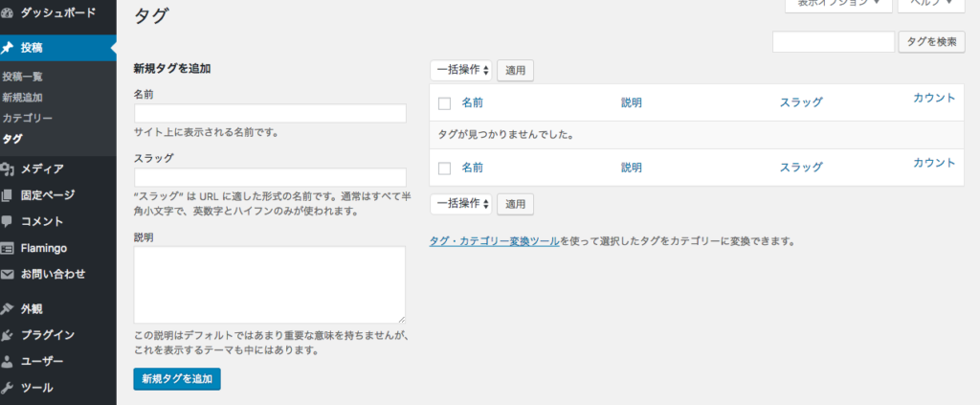Open the bottom bulk actions dropdown
The image size is (980, 405).
pos(462,204)
